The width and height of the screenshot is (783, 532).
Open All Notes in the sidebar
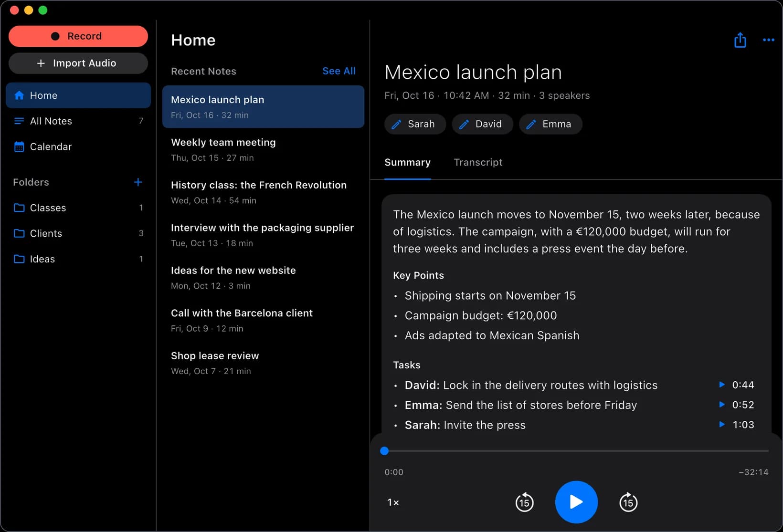point(78,121)
